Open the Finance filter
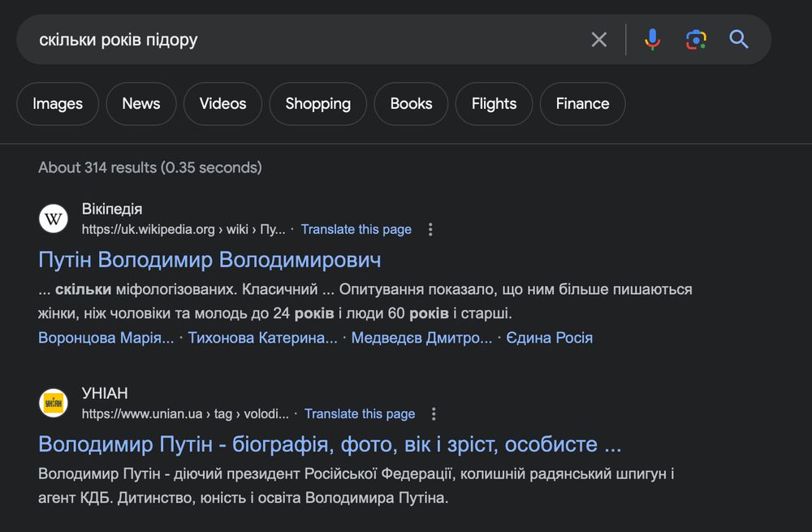The image size is (812, 532). coord(582,104)
